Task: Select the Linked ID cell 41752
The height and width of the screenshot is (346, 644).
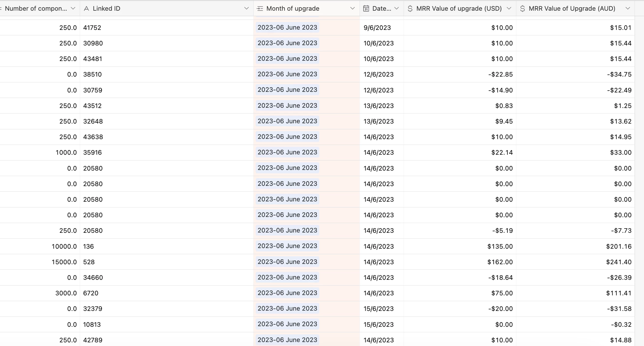Action: [92, 28]
